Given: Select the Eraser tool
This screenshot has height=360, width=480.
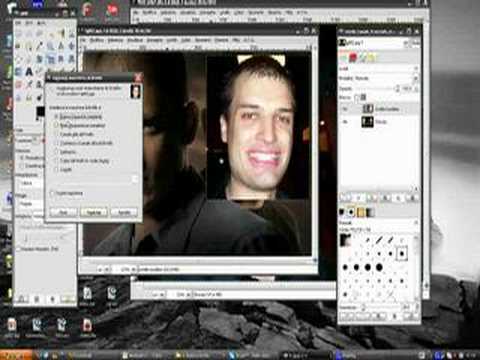Looking at the screenshot, I should tap(18, 84).
